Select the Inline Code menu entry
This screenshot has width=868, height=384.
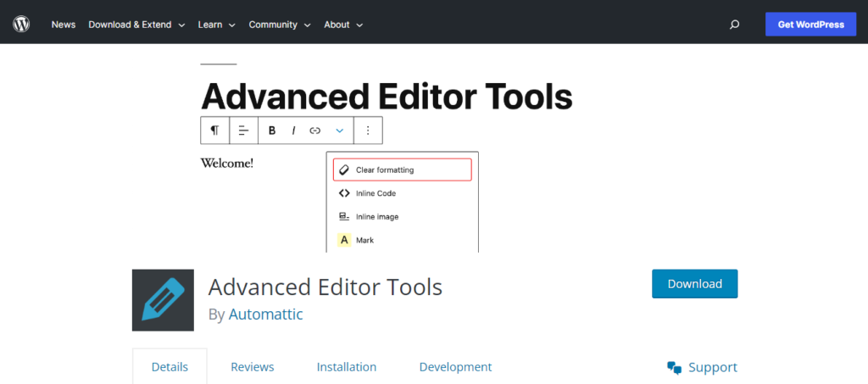point(403,193)
